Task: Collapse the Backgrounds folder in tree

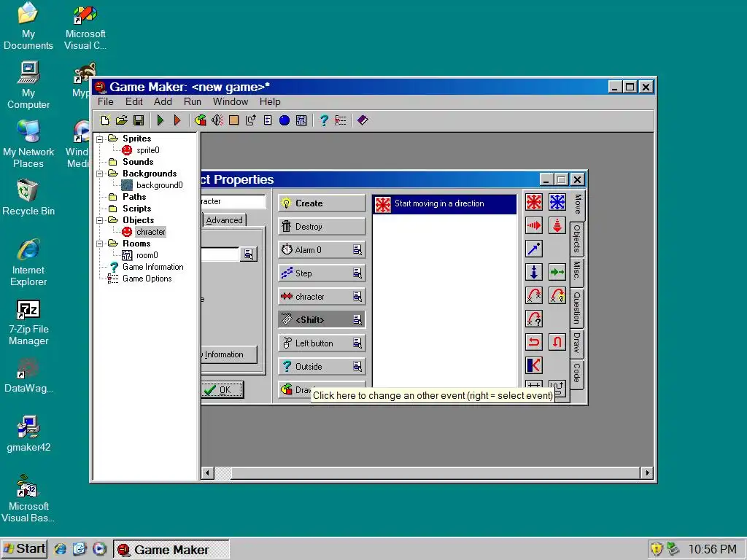Action: 99,174
